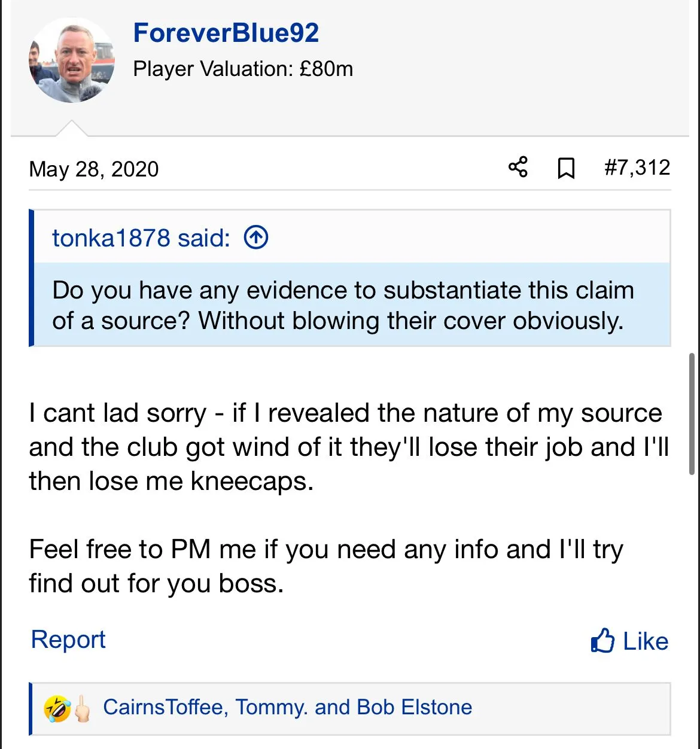The image size is (700, 749).
Task: Click the Player Valuation £80m text
Action: tap(243, 69)
